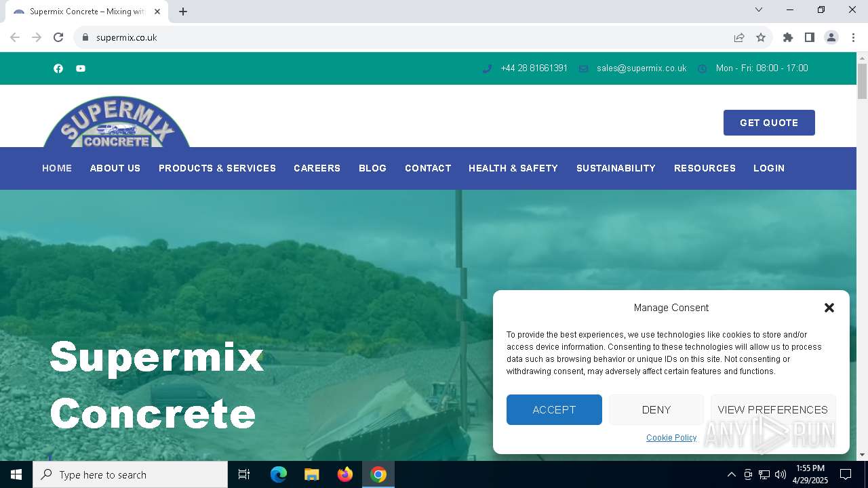
Task: Click the GET QUOTE button
Action: (769, 123)
